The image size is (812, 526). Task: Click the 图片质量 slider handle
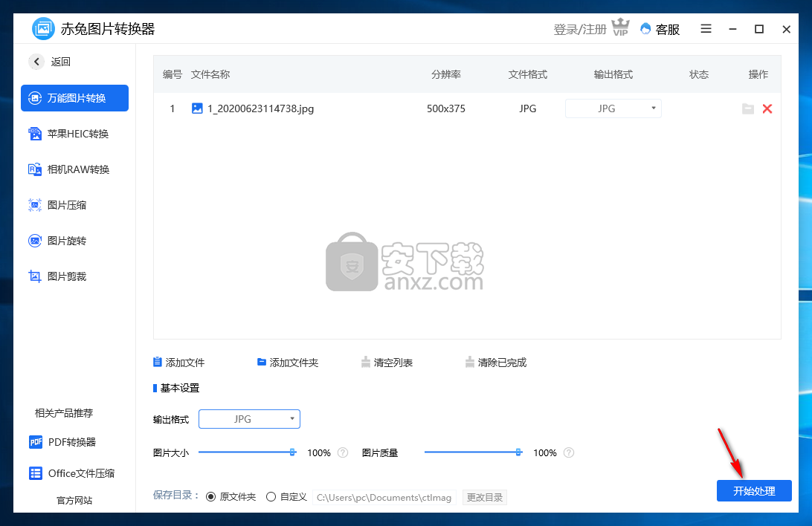(x=518, y=452)
